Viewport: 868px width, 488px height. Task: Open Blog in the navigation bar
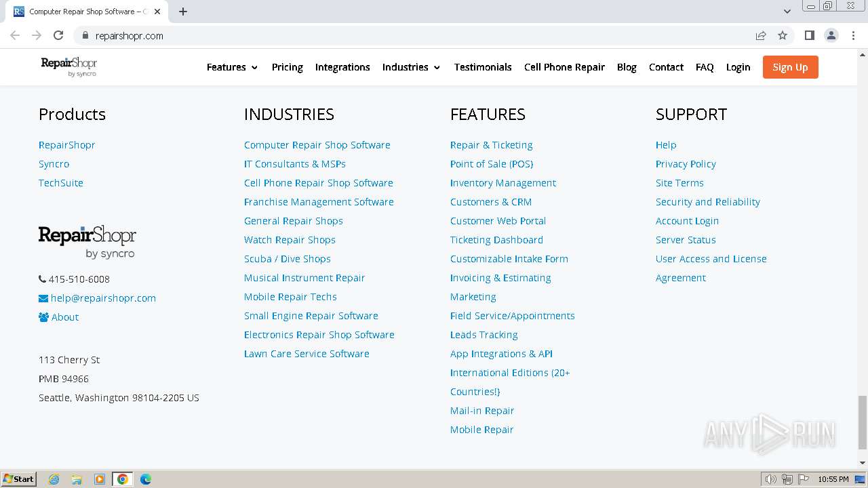click(x=627, y=67)
